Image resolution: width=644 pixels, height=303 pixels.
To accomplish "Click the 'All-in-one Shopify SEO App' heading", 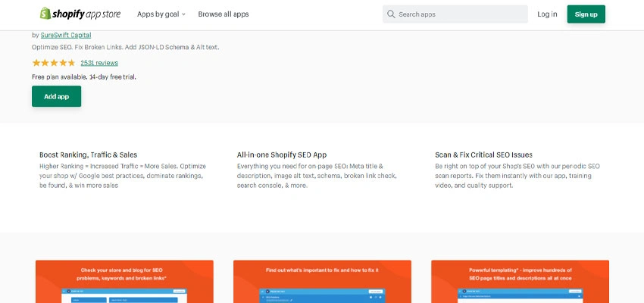I will [282, 155].
